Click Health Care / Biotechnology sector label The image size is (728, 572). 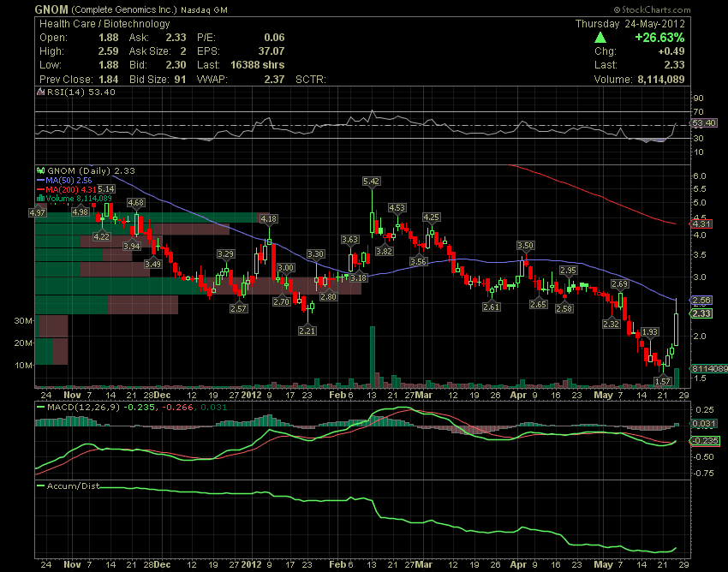click(x=104, y=24)
